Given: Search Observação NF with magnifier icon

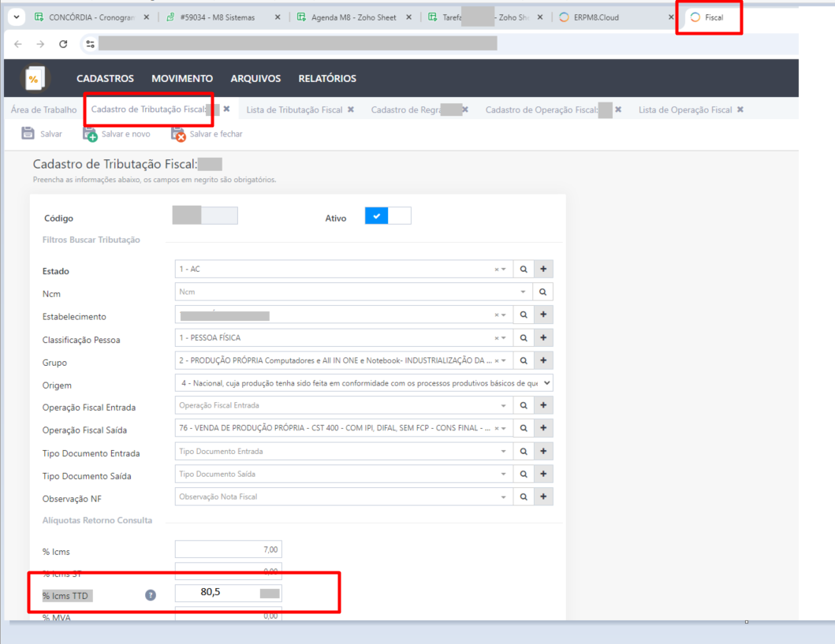Looking at the screenshot, I should coord(524,497).
